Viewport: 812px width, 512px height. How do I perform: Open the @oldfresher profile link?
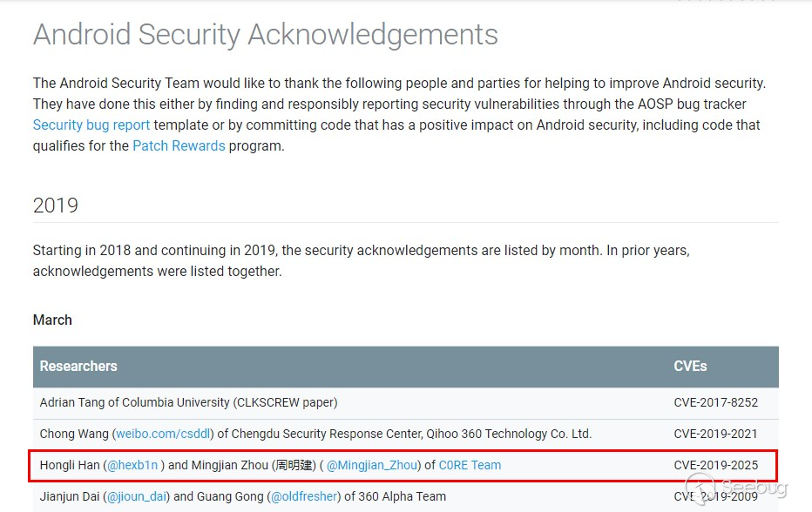303,496
